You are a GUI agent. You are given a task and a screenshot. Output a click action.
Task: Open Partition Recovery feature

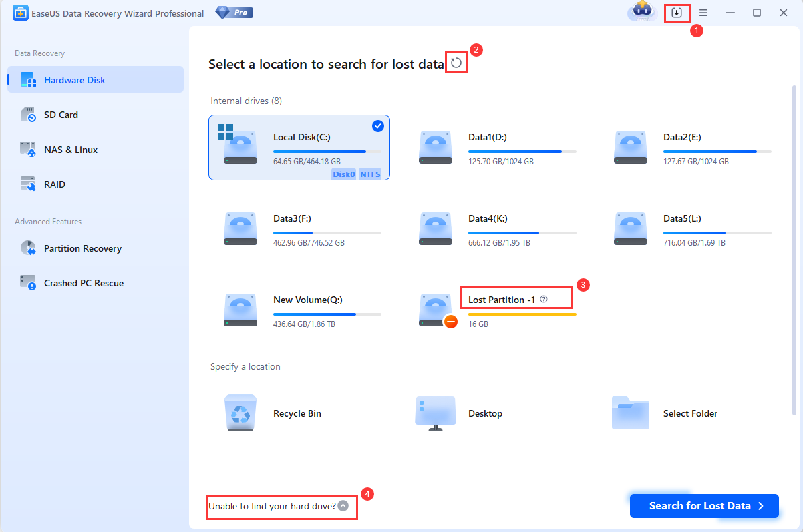click(x=96, y=248)
